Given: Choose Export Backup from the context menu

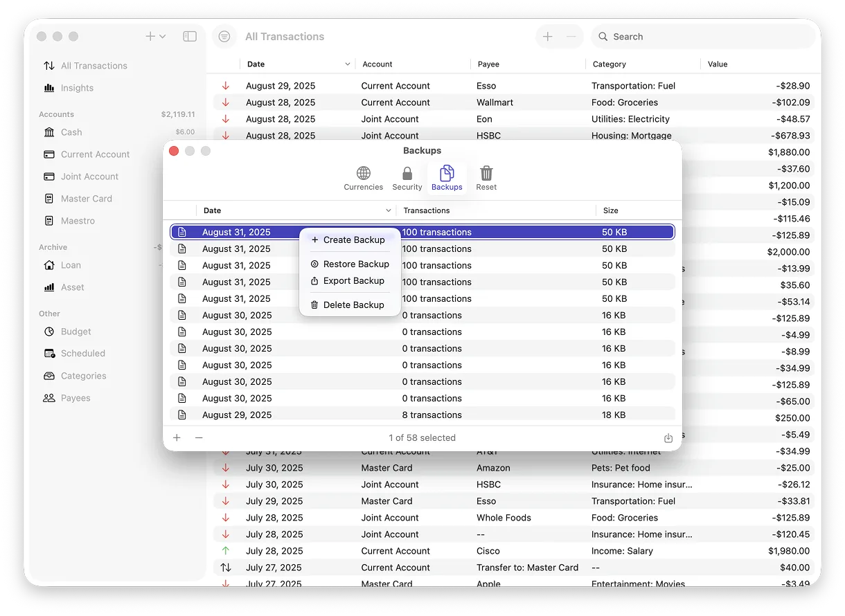Looking at the screenshot, I should tap(351, 280).
